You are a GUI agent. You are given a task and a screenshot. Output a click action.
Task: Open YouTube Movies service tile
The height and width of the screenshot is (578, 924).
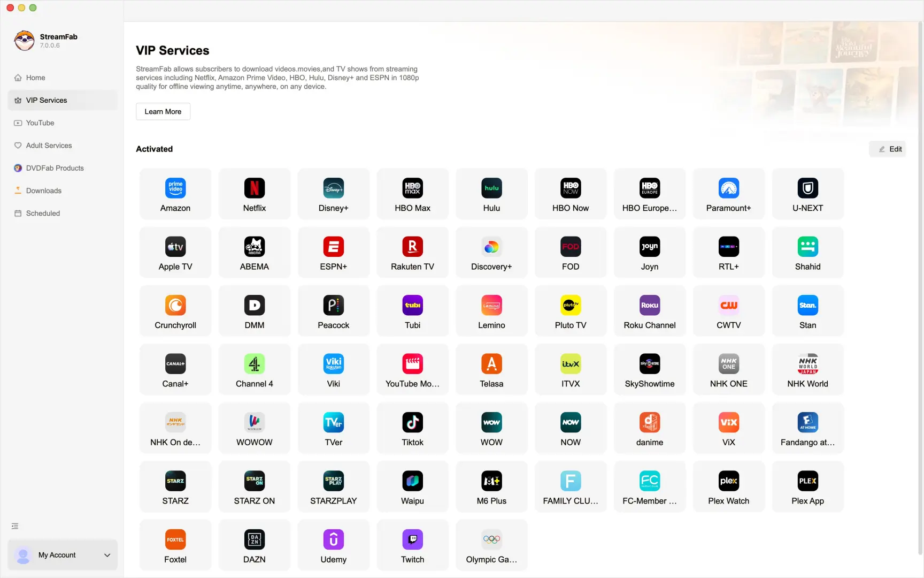(x=412, y=370)
